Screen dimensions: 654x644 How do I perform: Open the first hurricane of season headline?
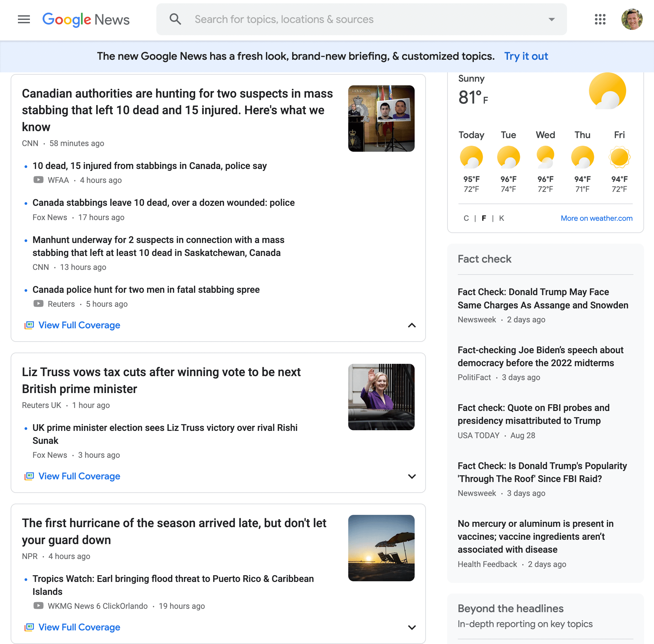[x=174, y=531]
